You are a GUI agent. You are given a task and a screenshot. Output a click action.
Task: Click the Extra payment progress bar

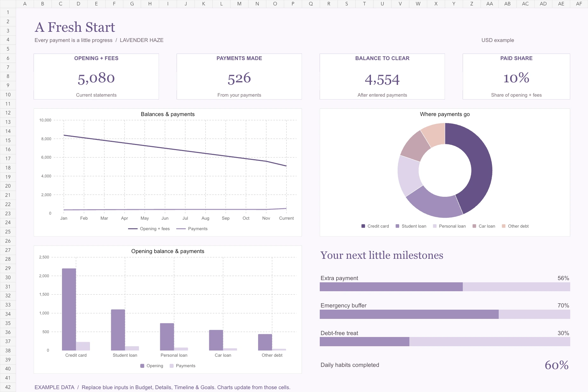pos(445,287)
